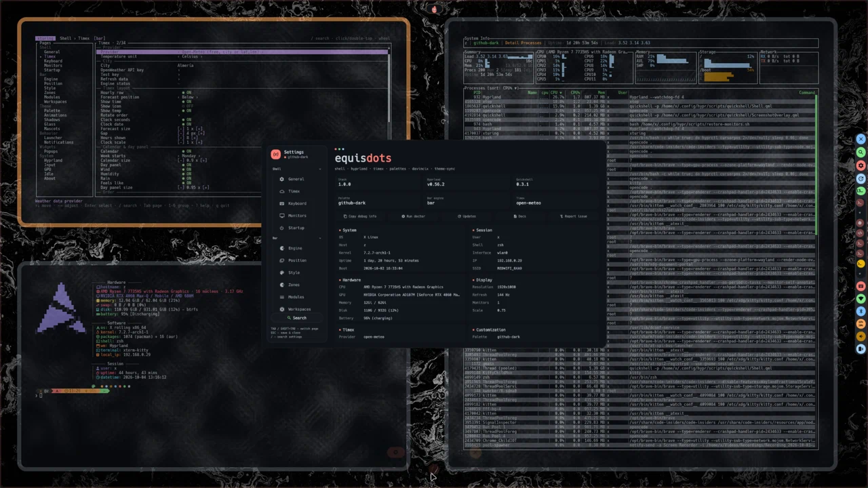Open Startup power icon in Settings sidebar

tap(282, 228)
